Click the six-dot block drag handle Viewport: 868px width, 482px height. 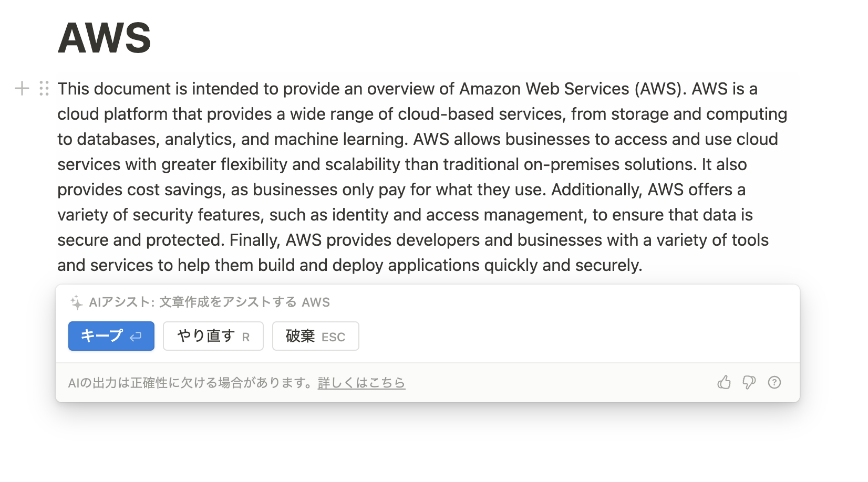tap(43, 88)
